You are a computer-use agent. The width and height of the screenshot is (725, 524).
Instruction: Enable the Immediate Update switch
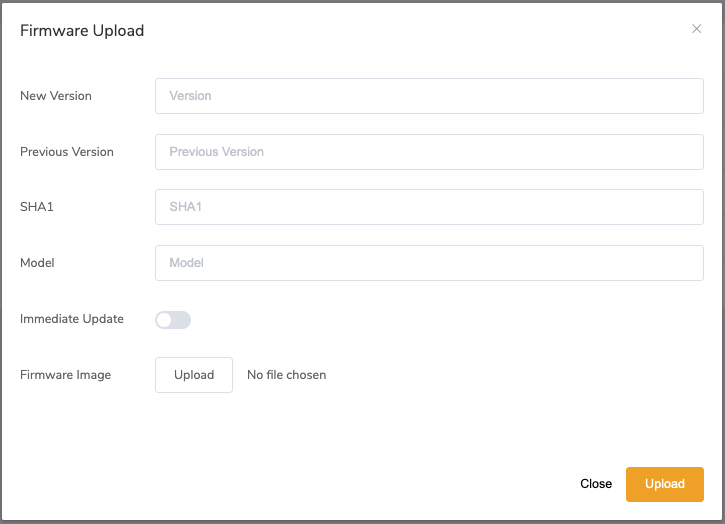click(173, 320)
